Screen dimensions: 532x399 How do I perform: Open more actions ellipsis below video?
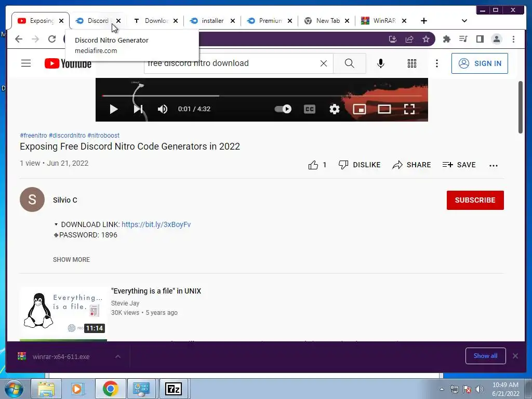pos(494,166)
